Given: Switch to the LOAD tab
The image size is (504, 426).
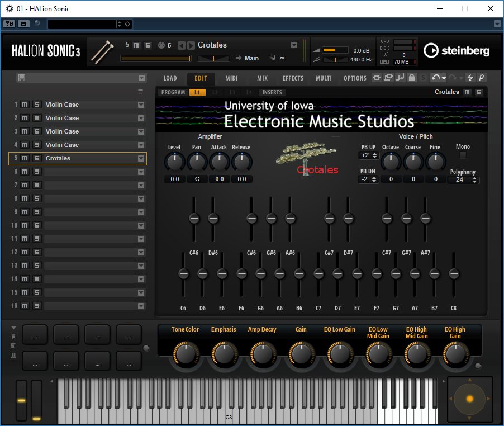Looking at the screenshot, I should coord(170,78).
